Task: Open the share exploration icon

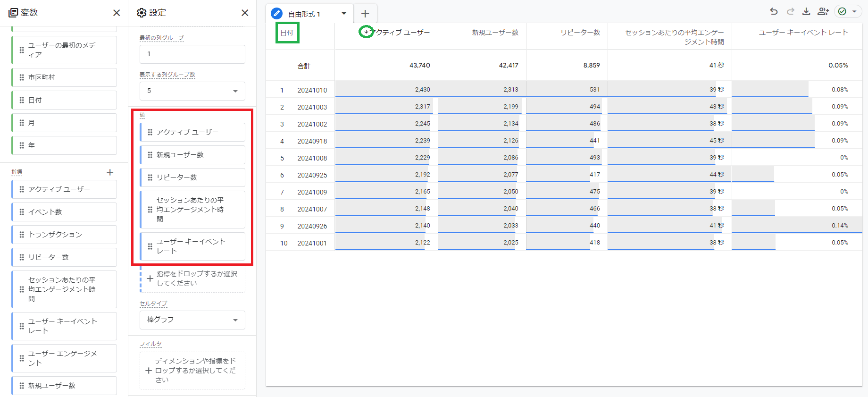Action: coord(823,11)
